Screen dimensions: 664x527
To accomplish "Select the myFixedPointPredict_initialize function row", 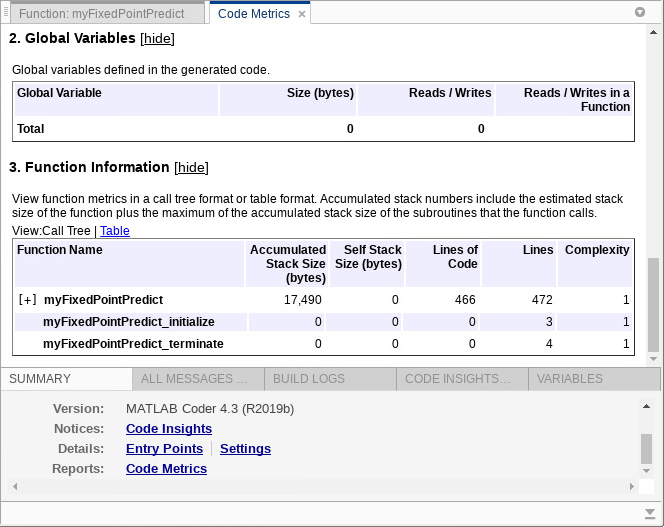I will [x=129, y=322].
